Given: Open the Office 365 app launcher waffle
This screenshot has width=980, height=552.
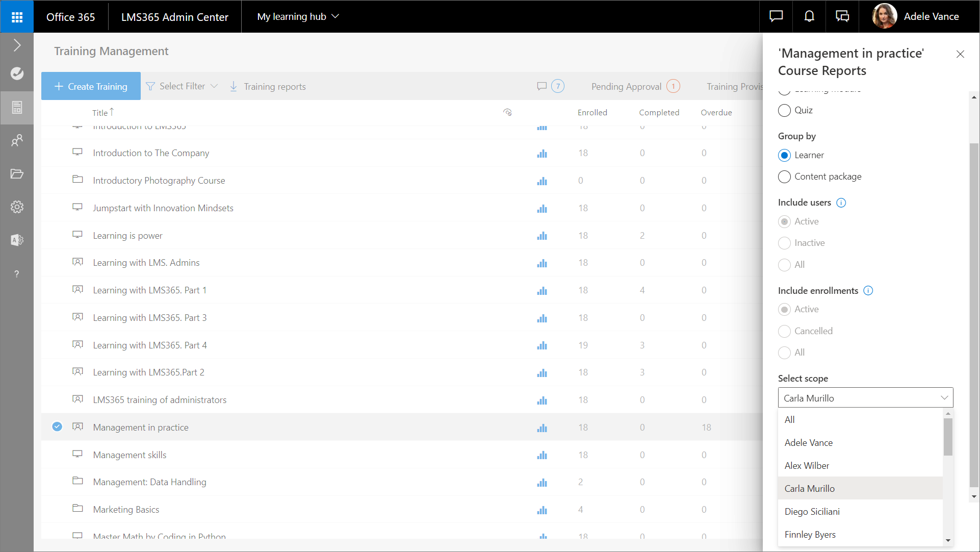Looking at the screenshot, I should coord(17,17).
